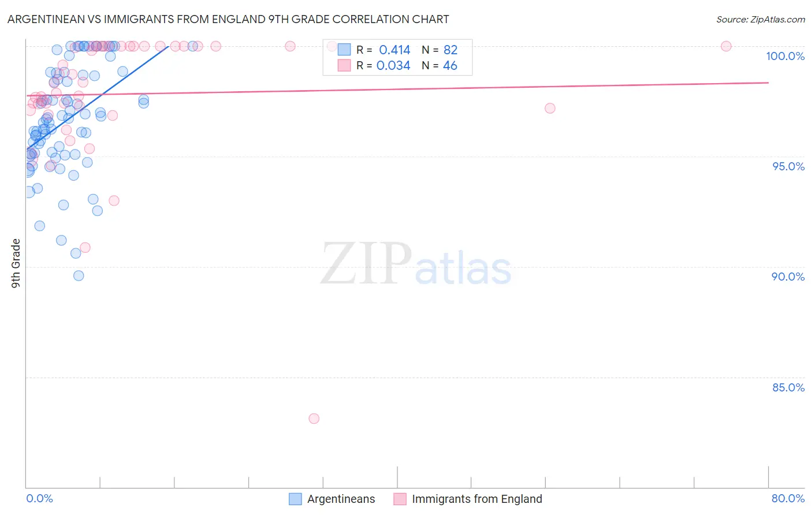This screenshot has height=515, width=812.
Task: Click the lowest blue data point near 89.5%
Action: [x=79, y=275]
